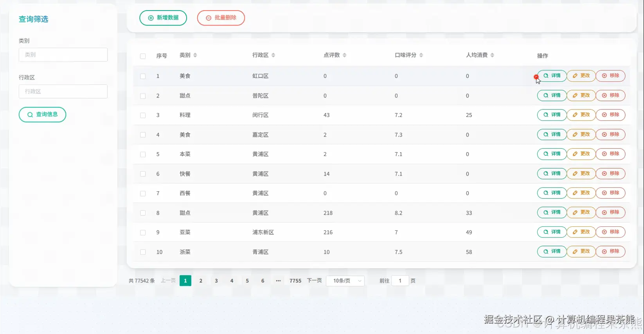The image size is (644, 334).
Task: Check the row 5 本菜 checkbox
Action: coord(143,154)
